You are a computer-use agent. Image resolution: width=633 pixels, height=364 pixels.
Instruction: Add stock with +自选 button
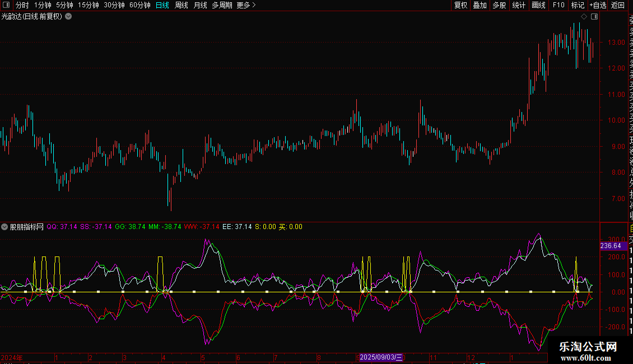tap(598, 5)
